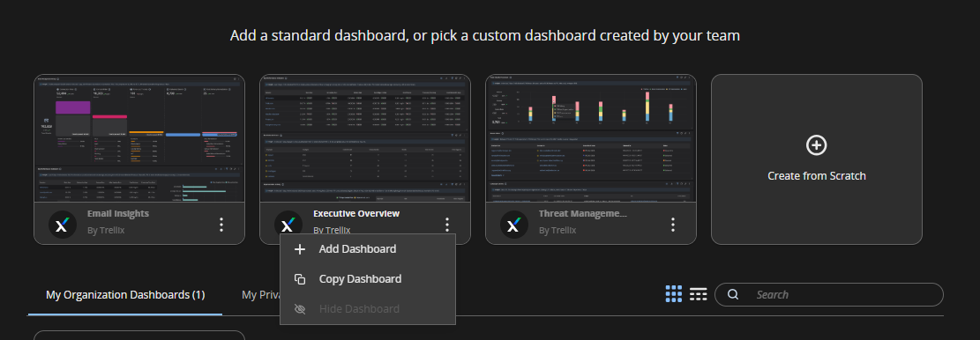Click the Executive Overview title text
The image size is (980, 340).
coord(356,213)
